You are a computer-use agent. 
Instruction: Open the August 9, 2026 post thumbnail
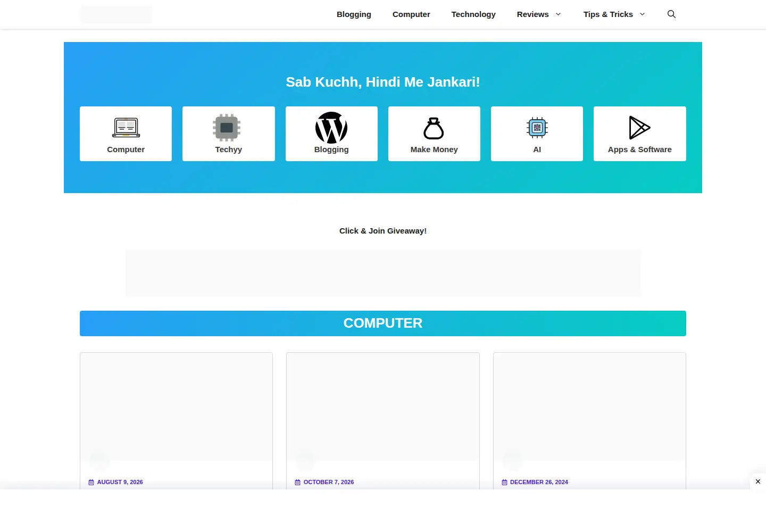tap(176, 407)
